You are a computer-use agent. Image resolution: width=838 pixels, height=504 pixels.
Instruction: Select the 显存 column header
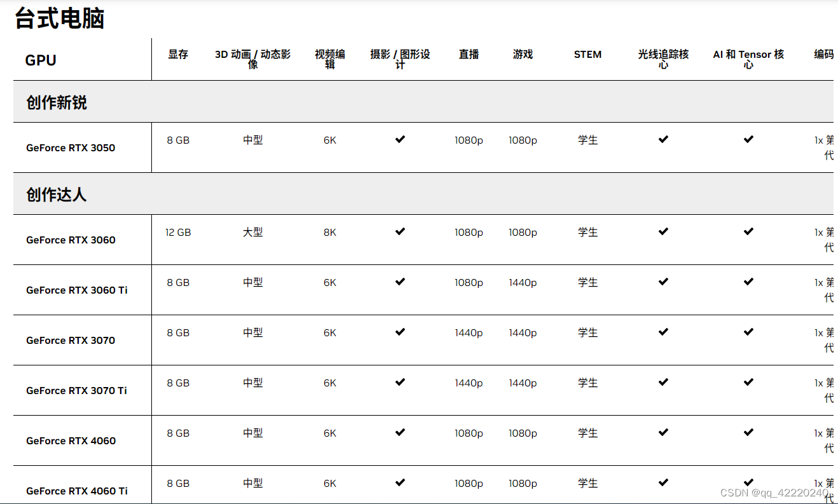click(178, 55)
